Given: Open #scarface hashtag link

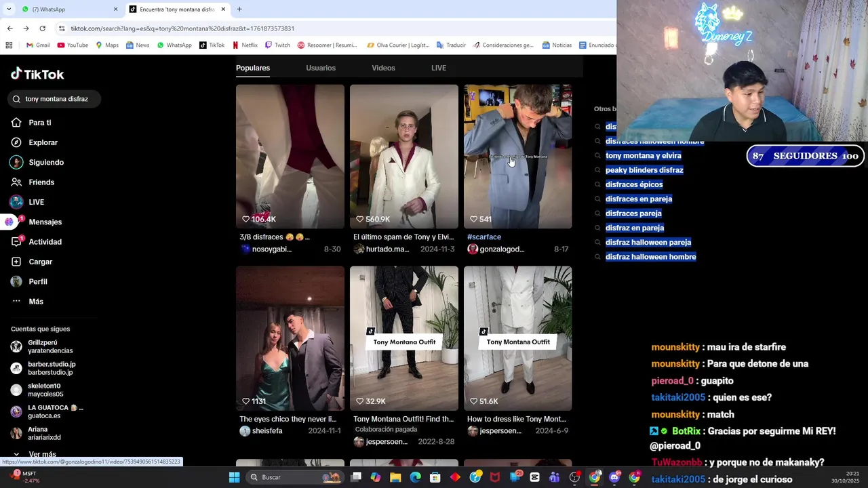Looking at the screenshot, I should [x=484, y=237].
